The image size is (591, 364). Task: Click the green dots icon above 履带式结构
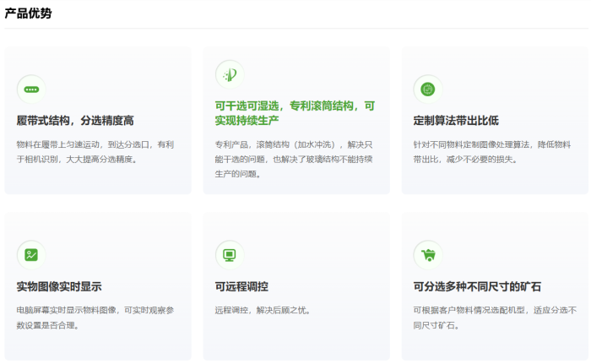point(31,89)
